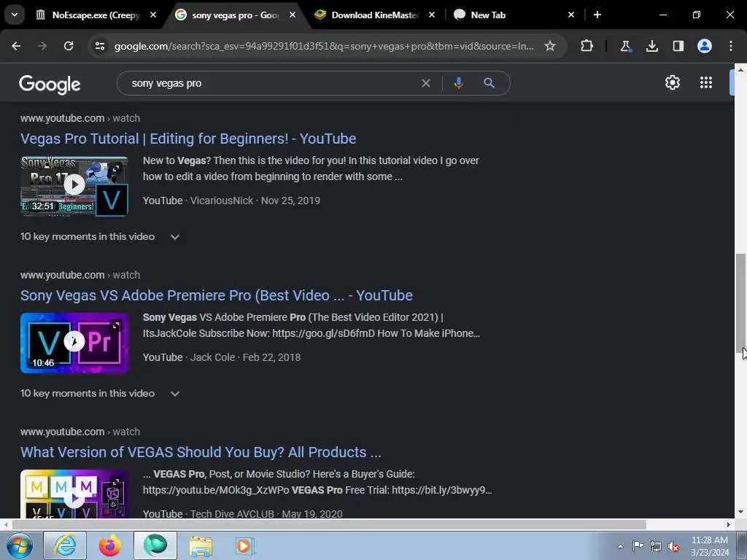Screen dimensions: 747x560
Task: Click the Google logo
Action: pos(50,85)
